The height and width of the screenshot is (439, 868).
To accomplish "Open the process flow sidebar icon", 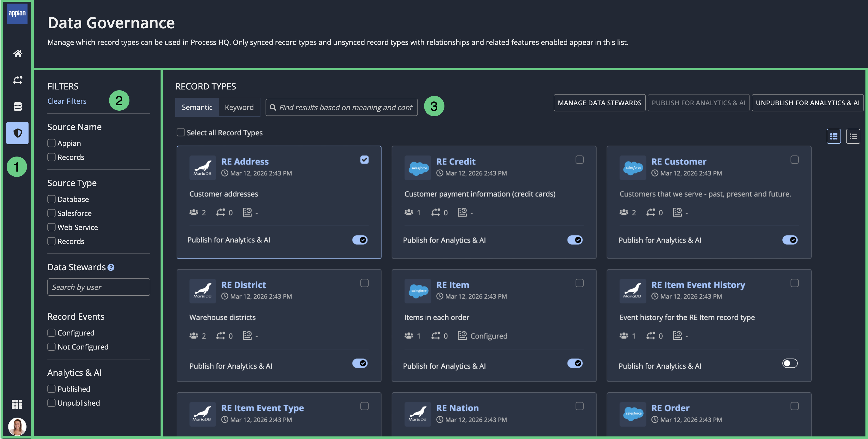I will click(18, 80).
